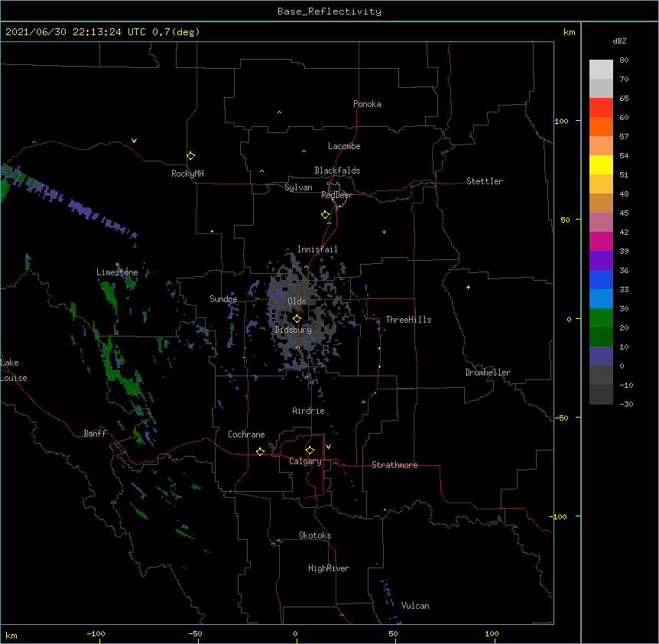Screen dimensions: 659x644
Task: Select the slate purple 10 to 0 dBZ swatch
Action: (x=601, y=356)
